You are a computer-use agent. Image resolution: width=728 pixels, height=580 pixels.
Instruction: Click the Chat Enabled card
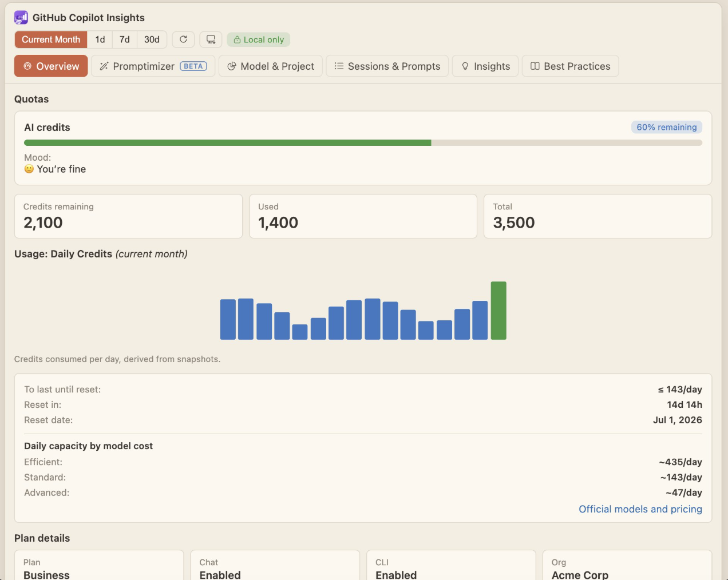275,566
